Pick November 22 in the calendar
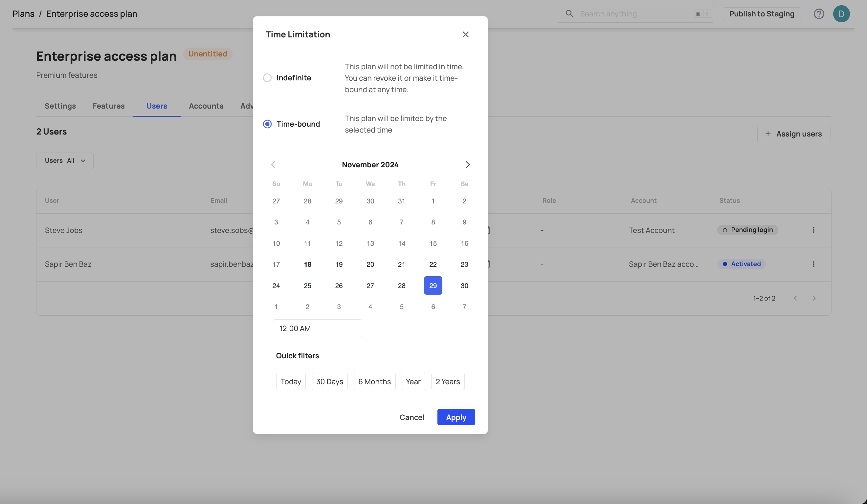This screenshot has width=867, height=504. (x=433, y=264)
